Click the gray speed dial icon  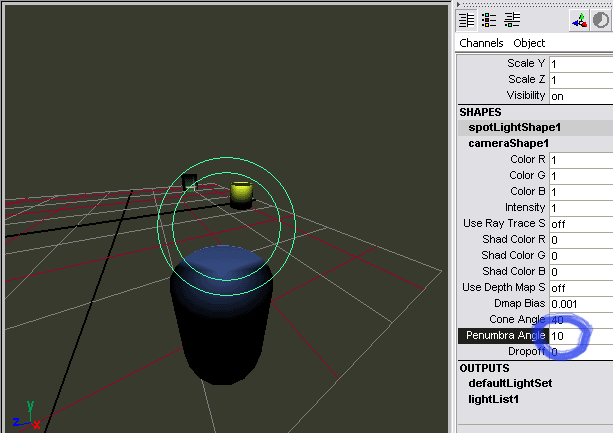coord(603,20)
